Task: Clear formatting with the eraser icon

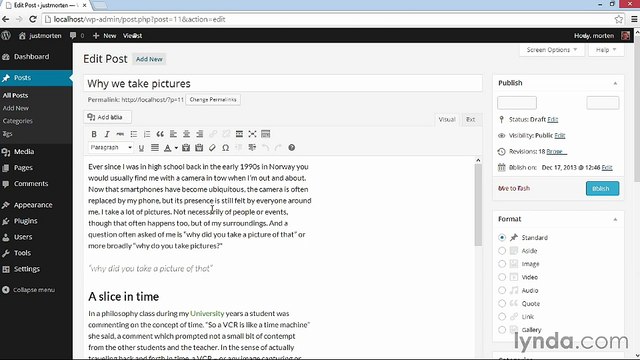Action: [x=212, y=148]
